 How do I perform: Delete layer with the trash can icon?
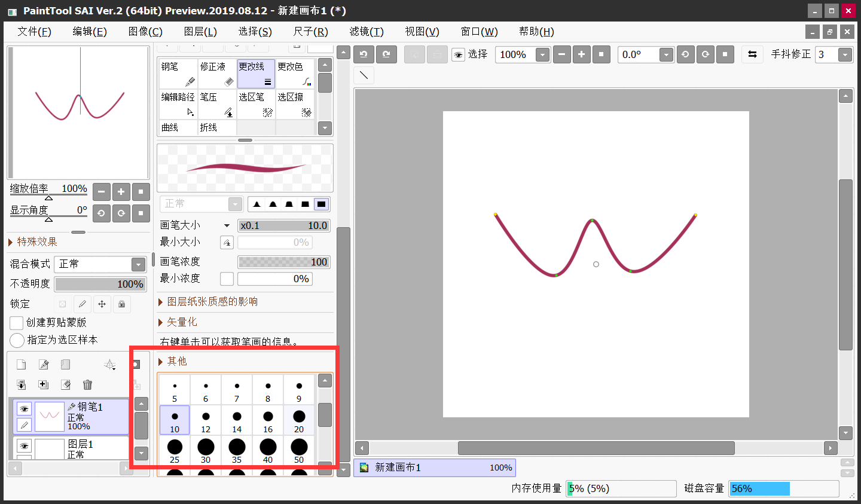(87, 385)
